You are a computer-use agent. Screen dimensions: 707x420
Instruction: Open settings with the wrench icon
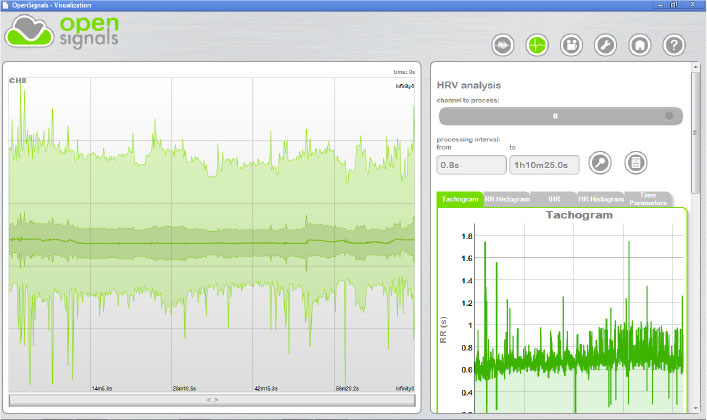(x=605, y=45)
